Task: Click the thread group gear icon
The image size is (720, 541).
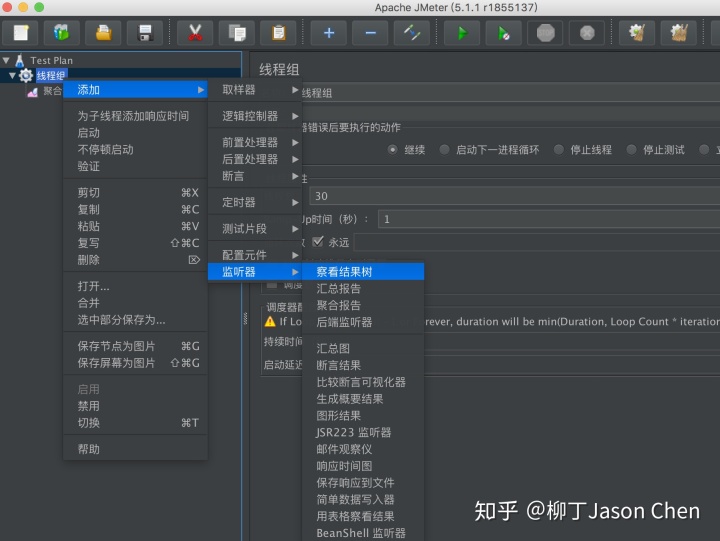Action: click(x=26, y=75)
